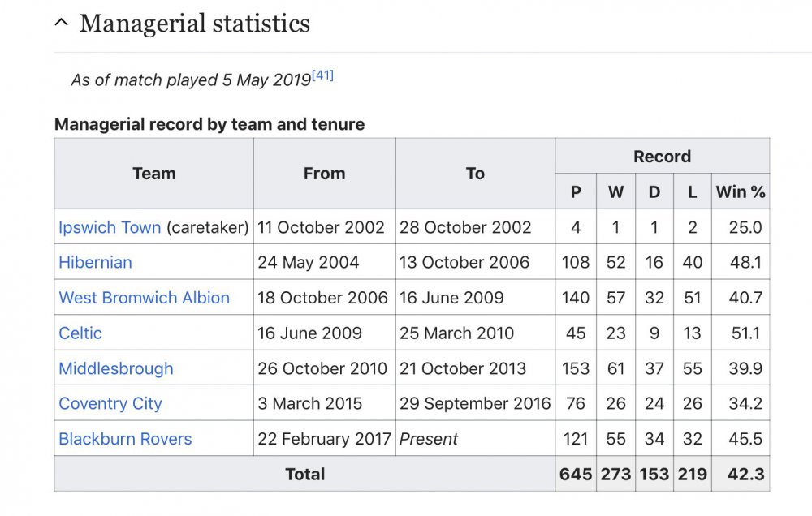Click the Record column group header
The width and height of the screenshot is (812, 516).
(662, 157)
